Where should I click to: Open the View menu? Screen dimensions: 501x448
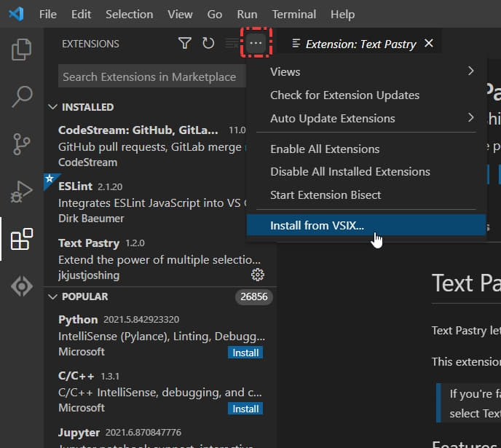(x=180, y=15)
